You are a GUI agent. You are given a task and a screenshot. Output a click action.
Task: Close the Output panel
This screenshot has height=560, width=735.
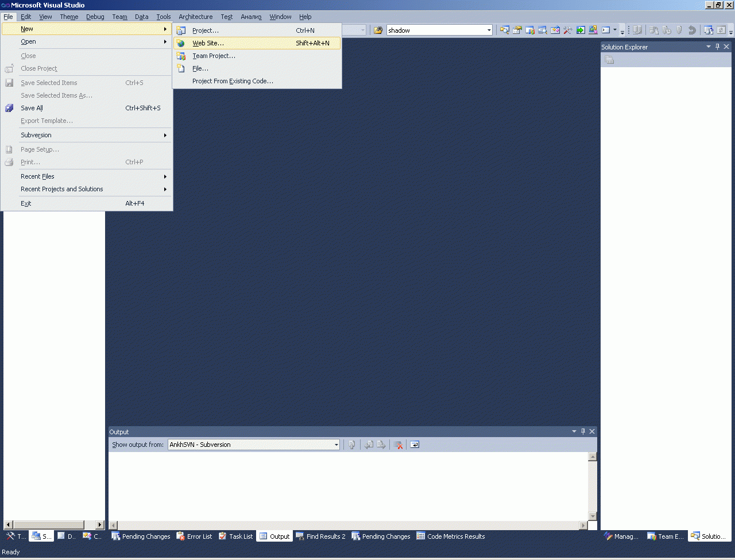[592, 431]
